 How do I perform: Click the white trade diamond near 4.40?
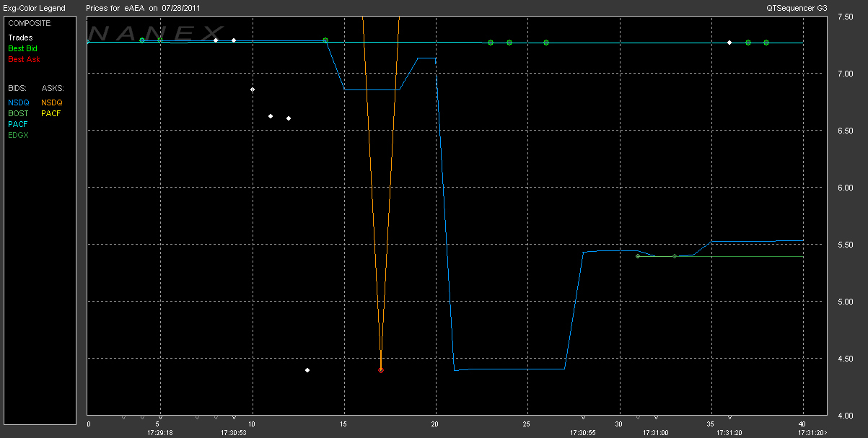click(307, 370)
